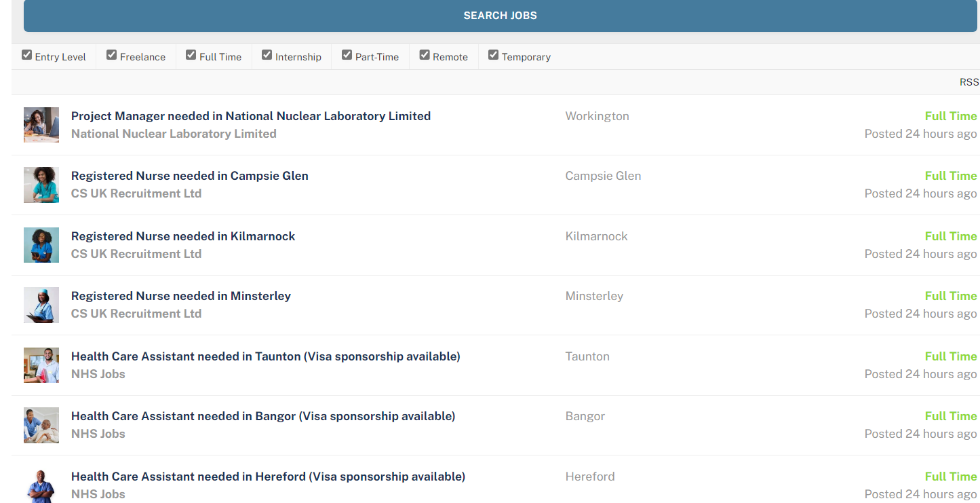This screenshot has height=503, width=980.
Task: Open Project Manager at National Nuclear Laboratory job
Action: pos(251,116)
